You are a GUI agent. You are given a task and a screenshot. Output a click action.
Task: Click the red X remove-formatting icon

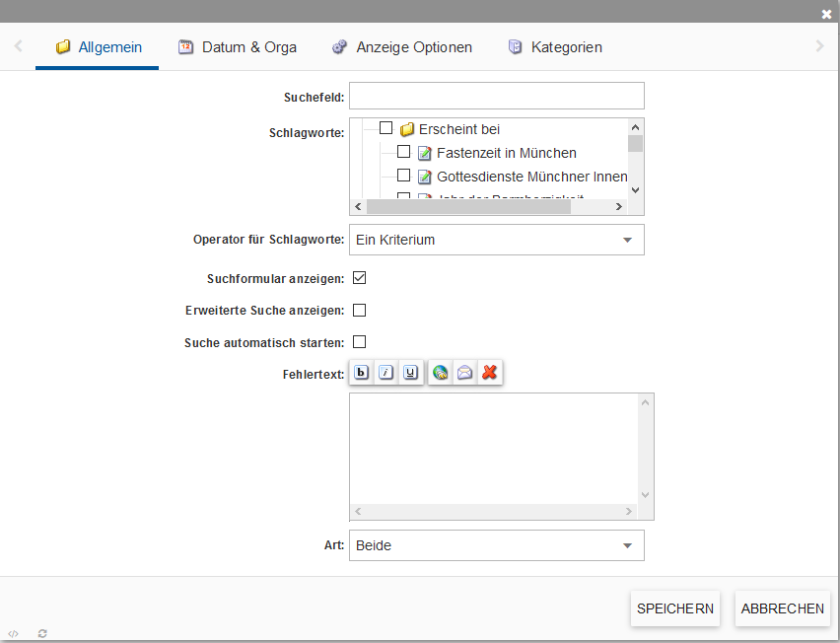tap(489, 373)
